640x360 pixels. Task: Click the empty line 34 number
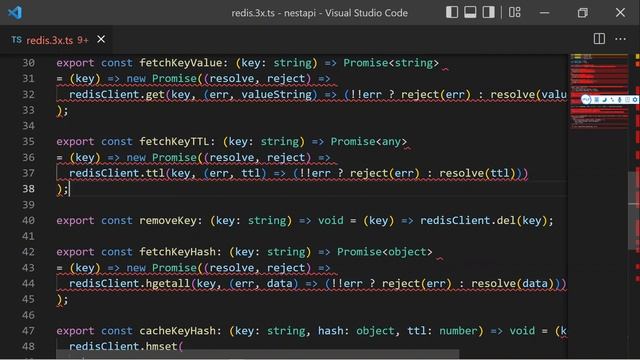click(x=28, y=126)
